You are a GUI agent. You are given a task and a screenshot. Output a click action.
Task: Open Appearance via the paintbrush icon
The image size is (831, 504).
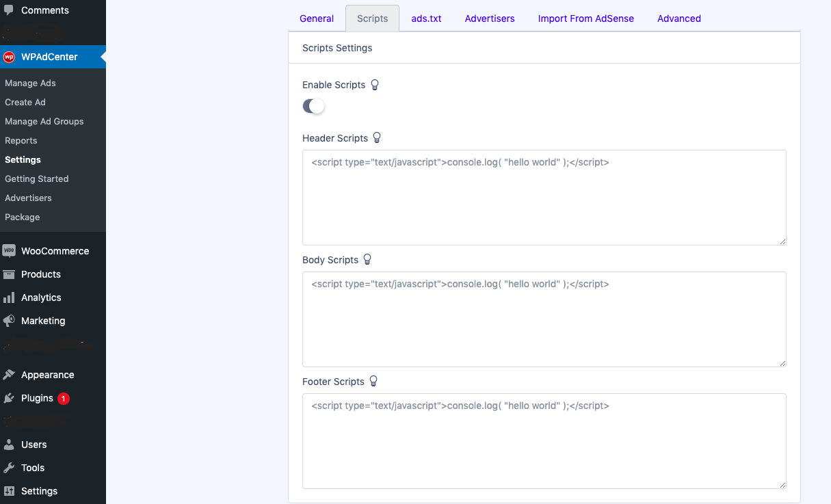(x=10, y=375)
